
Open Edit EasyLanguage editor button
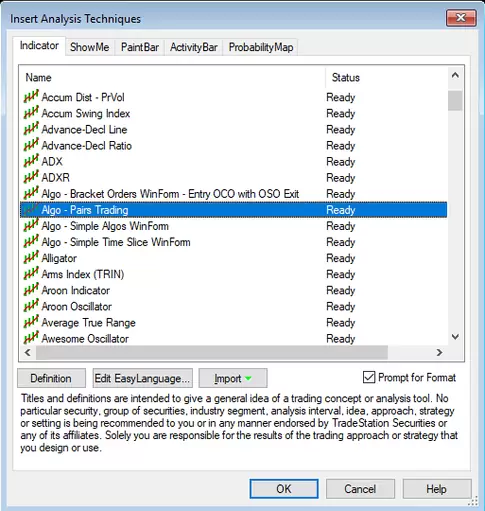coord(143,378)
